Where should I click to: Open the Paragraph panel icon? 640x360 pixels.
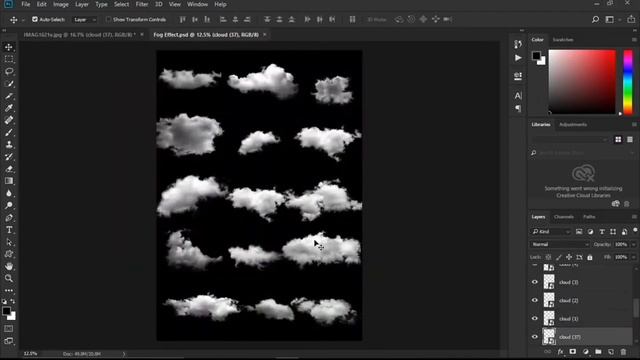point(518,108)
